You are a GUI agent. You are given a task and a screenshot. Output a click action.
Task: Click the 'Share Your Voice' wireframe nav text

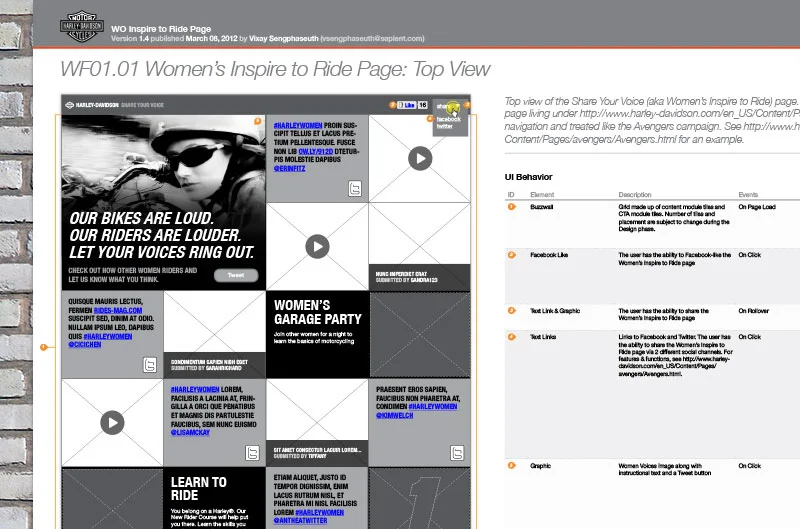tap(142, 105)
